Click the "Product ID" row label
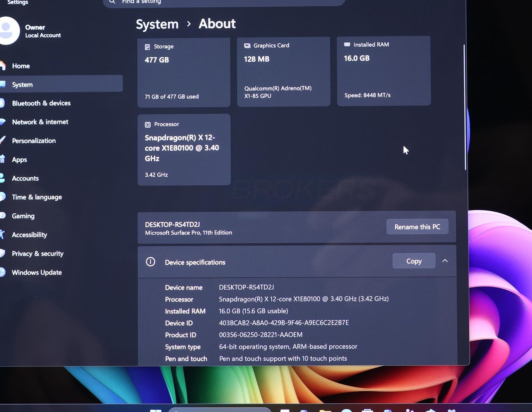The width and height of the screenshot is (532, 412). pyautogui.click(x=181, y=335)
